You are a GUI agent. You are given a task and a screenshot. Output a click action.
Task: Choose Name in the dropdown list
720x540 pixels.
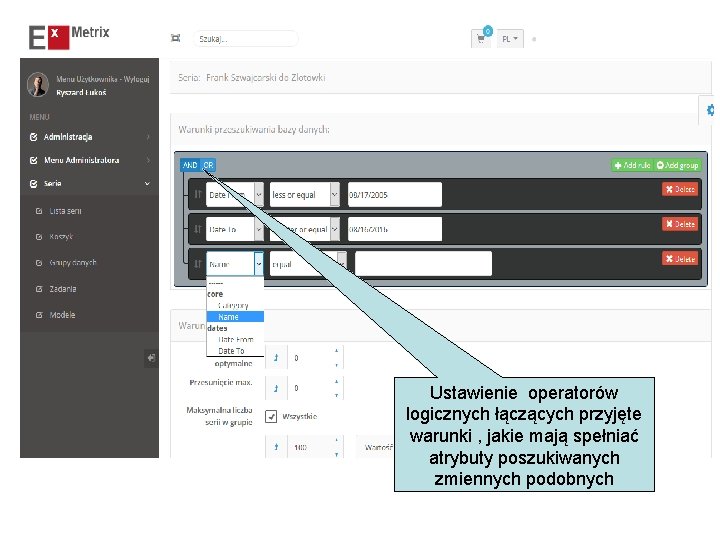pos(235,317)
